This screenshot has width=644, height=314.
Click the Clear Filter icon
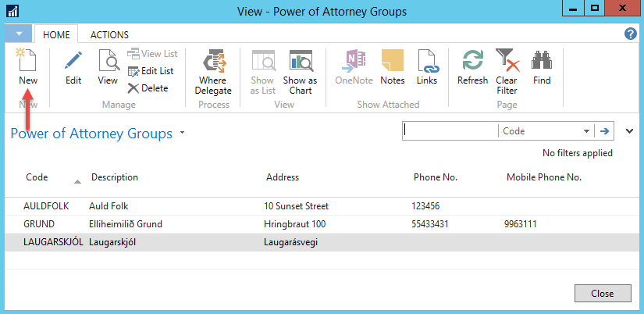point(507,61)
